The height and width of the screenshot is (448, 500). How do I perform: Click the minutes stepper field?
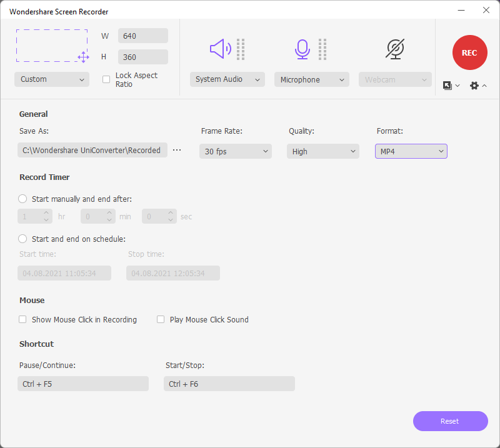click(x=98, y=216)
